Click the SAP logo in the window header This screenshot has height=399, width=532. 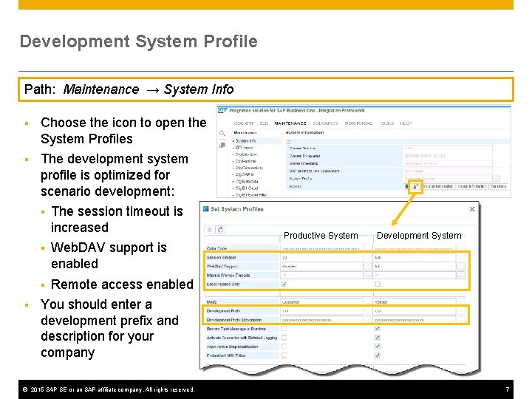pyautogui.click(x=222, y=111)
